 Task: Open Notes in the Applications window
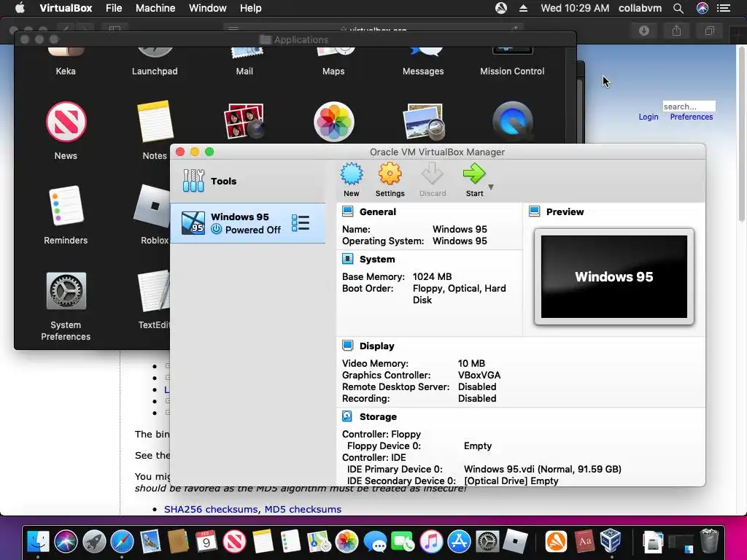click(x=155, y=122)
